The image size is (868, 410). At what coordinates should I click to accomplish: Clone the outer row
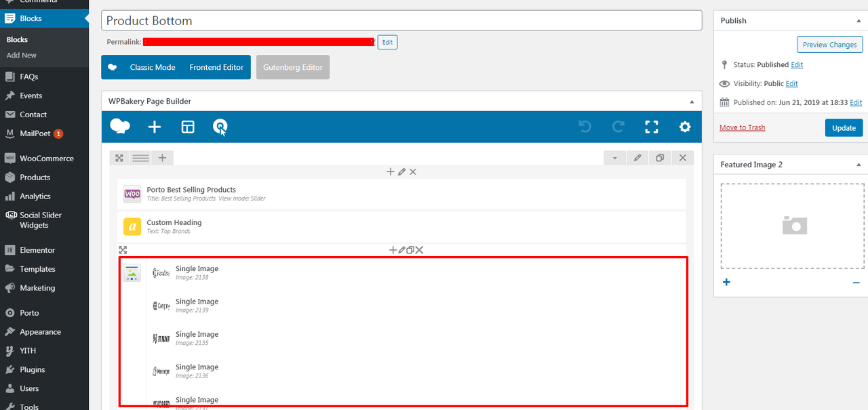pyautogui.click(x=660, y=158)
